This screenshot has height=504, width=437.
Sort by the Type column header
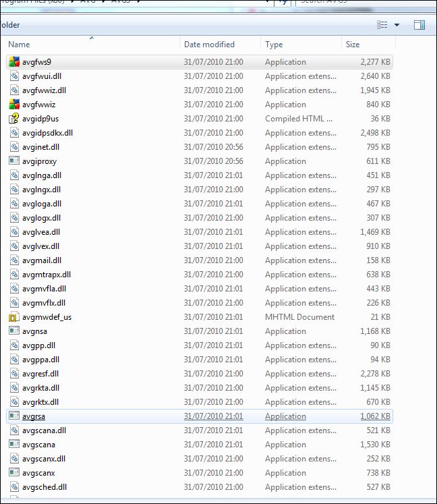[274, 45]
